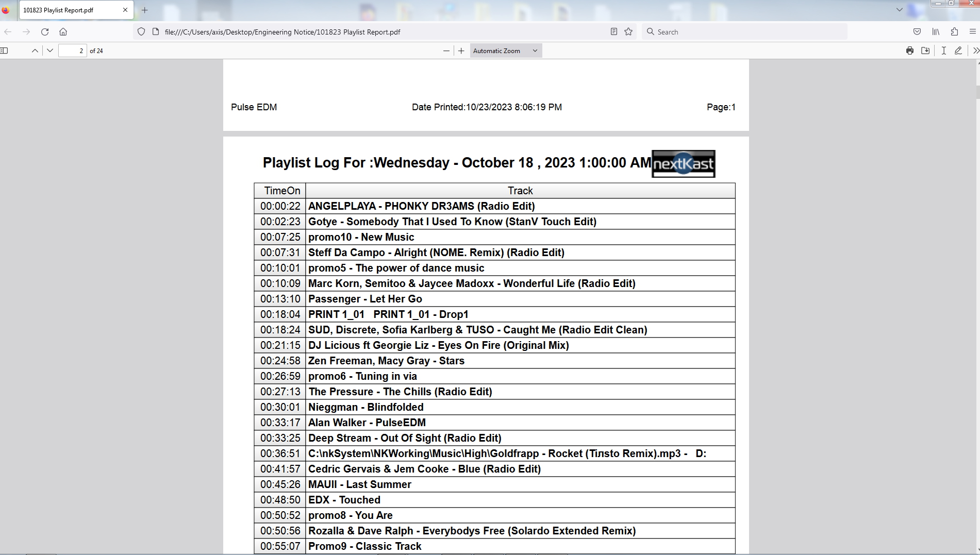Zoom in the PDF document

click(x=461, y=51)
